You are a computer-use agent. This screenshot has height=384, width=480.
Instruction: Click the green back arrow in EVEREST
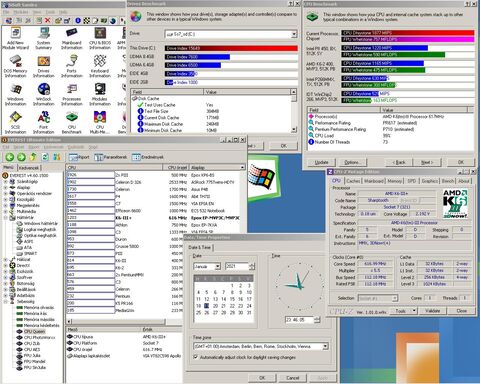click(10, 157)
